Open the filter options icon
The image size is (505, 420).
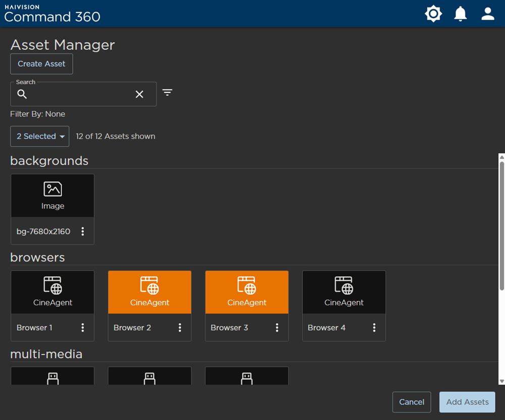pyautogui.click(x=167, y=93)
